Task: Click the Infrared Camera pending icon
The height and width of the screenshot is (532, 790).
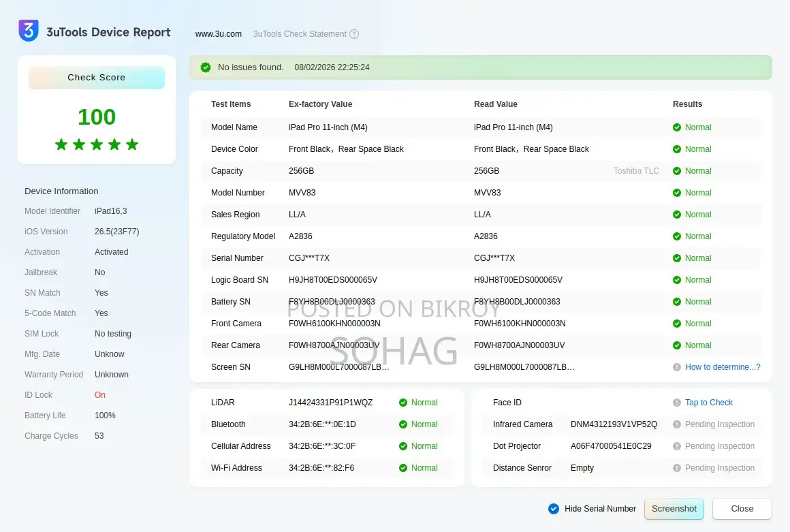Action: click(x=677, y=424)
